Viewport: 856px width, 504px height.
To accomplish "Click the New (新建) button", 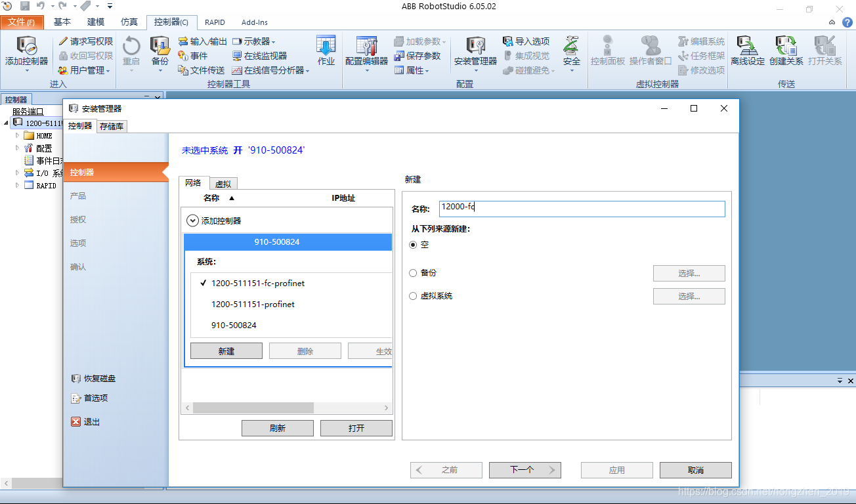I will 226,351.
